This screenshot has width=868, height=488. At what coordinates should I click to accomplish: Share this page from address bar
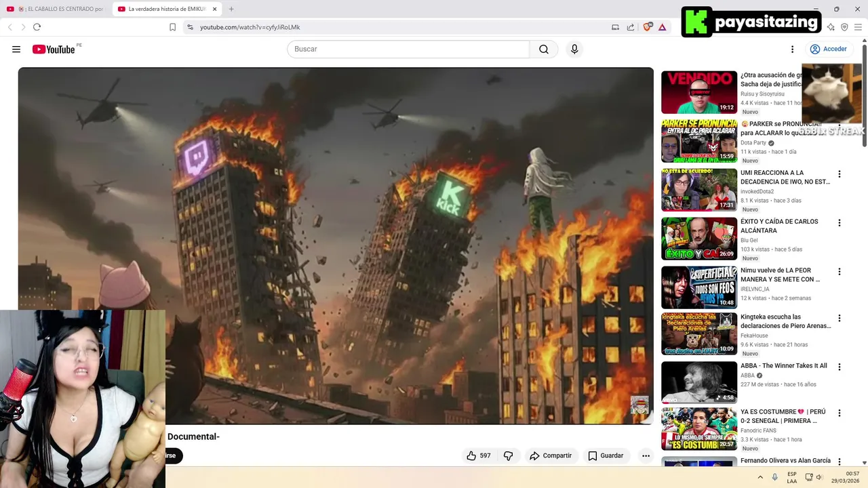coord(631,27)
